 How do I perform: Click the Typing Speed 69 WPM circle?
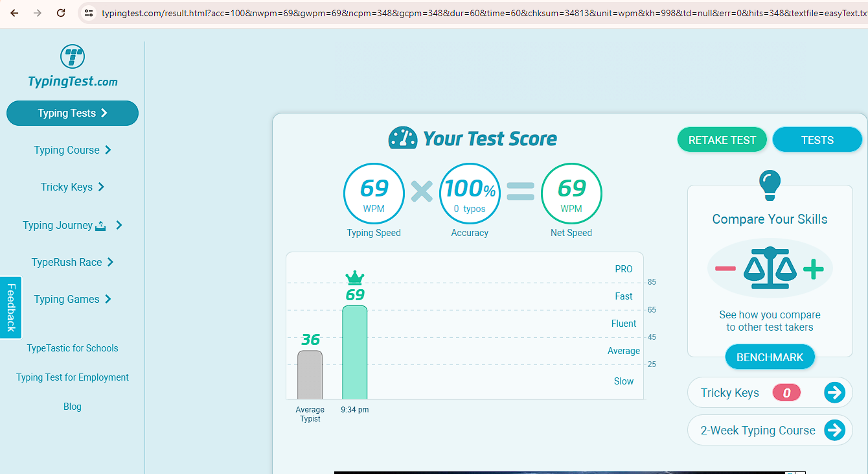[374, 193]
